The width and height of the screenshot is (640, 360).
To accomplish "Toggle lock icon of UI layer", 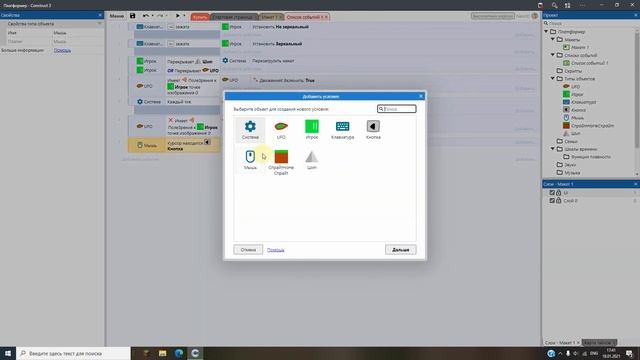I will coord(559,193).
